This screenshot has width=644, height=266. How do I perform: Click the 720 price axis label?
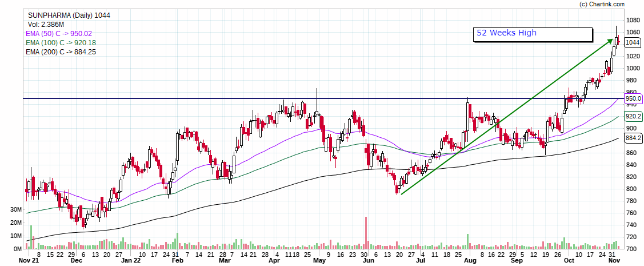(x=631, y=237)
